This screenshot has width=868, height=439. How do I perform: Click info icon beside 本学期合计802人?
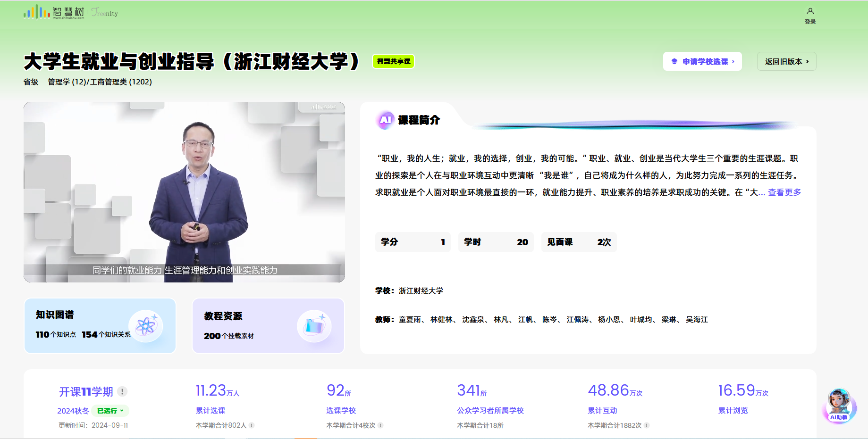(252, 425)
